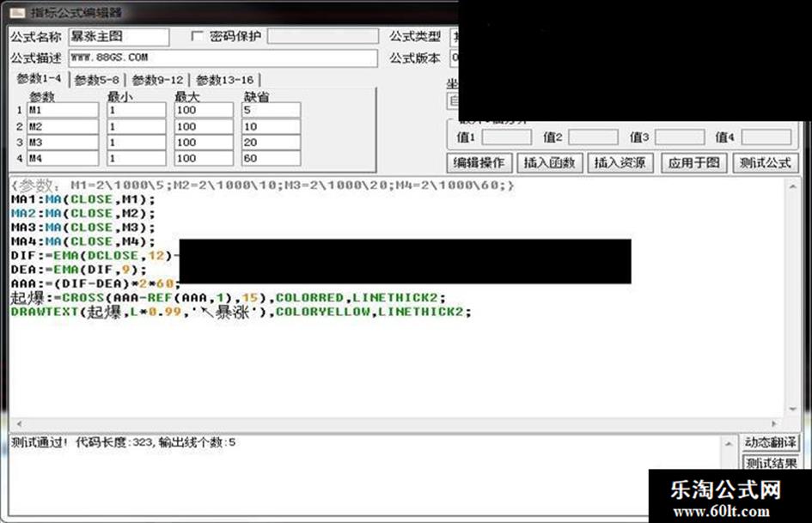Click the default value field showing 20
Image resolution: width=812 pixels, height=523 pixels.
(x=271, y=143)
